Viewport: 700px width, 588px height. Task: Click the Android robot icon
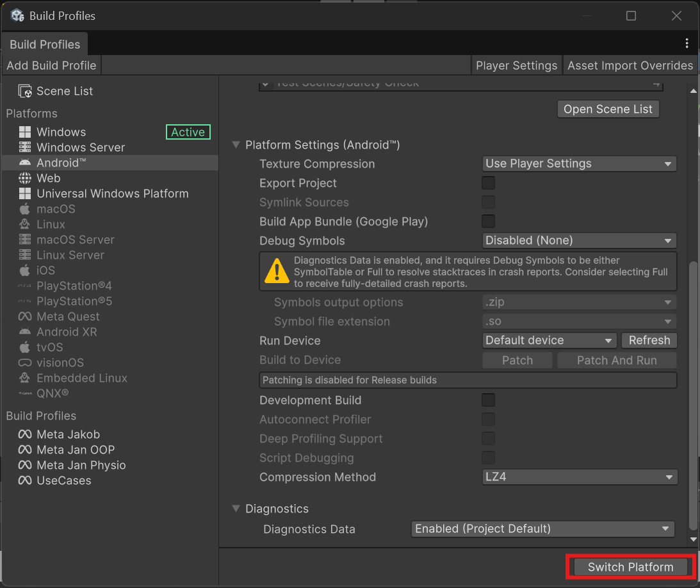click(25, 163)
